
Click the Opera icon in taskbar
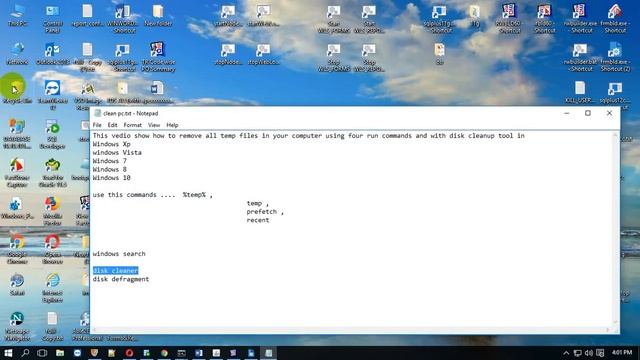click(x=129, y=353)
